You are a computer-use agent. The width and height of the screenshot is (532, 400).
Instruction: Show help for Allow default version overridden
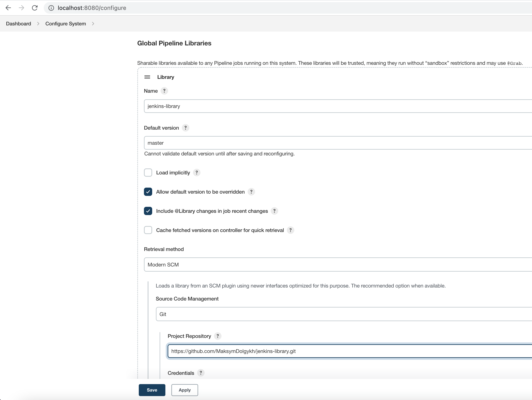click(251, 192)
